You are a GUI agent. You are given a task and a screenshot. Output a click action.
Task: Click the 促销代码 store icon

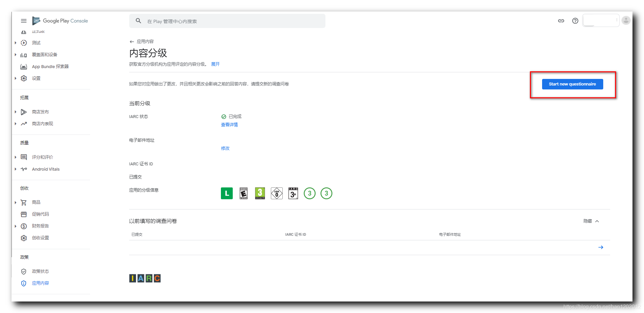pyautogui.click(x=24, y=214)
